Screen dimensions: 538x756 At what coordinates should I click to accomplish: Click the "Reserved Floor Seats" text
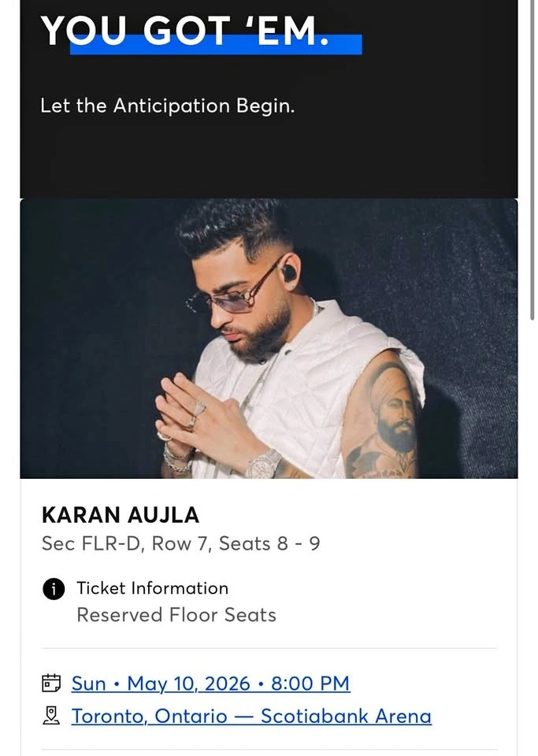tap(176, 615)
